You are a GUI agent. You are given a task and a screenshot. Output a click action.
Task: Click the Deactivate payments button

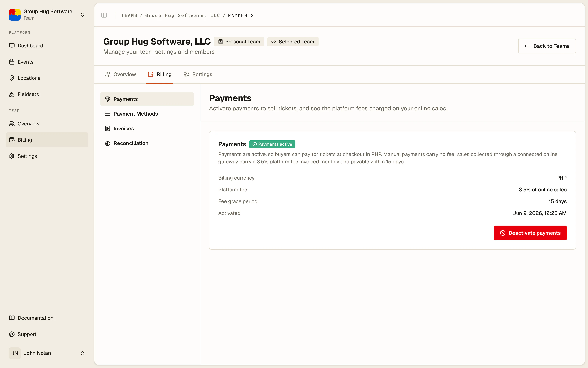pyautogui.click(x=530, y=233)
